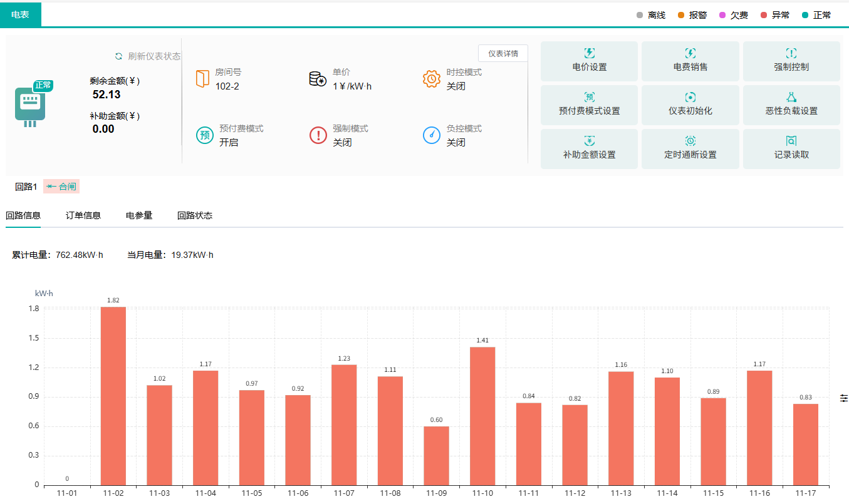The image size is (849, 504).
Task: Click 仪表初始化 meter initialization
Action: 690,105
